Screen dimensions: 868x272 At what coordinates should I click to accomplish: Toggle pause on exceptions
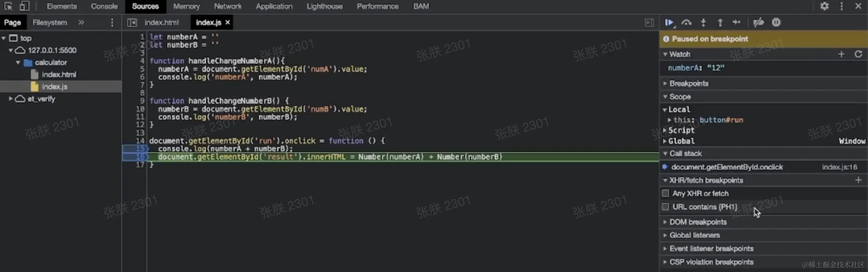point(776,23)
